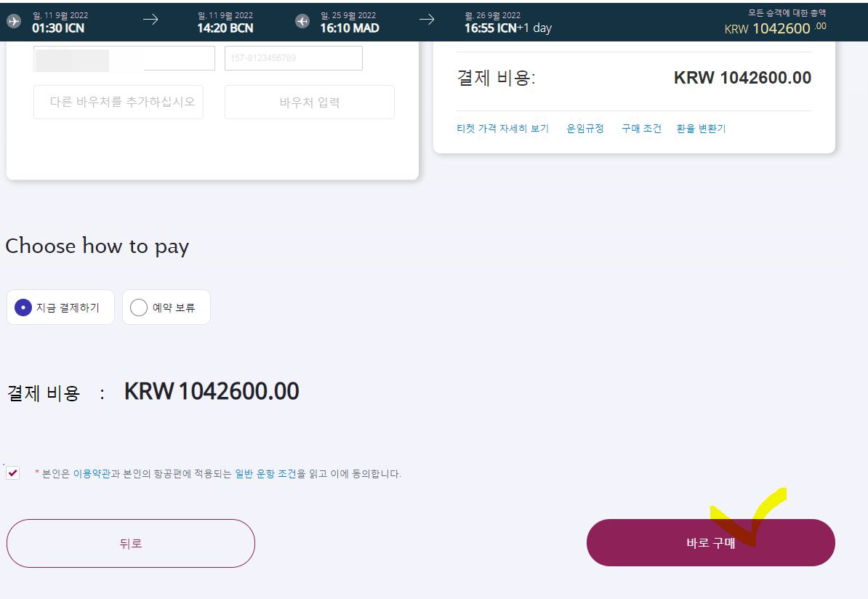This screenshot has width=868, height=599.
Task: Click the return flight airplane icon
Action: (302, 21)
